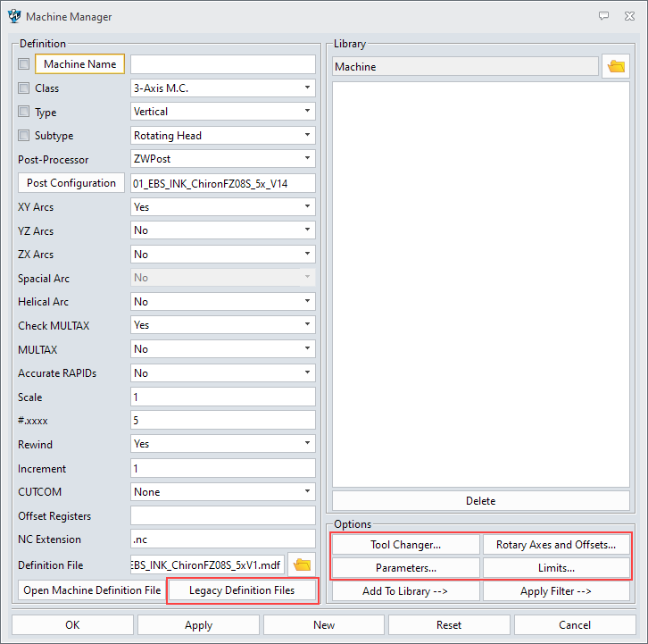Open the Helical Arc dropdown
648x644 pixels.
[x=223, y=301]
